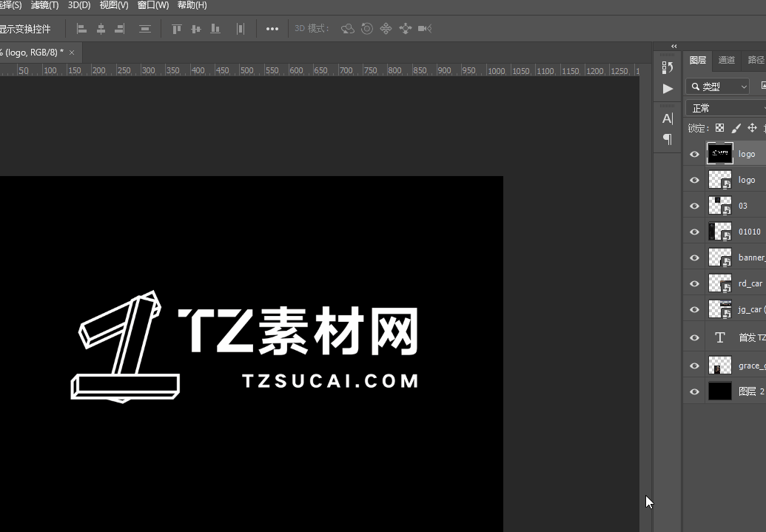Toggle visibility of layer 01010

pyautogui.click(x=694, y=232)
